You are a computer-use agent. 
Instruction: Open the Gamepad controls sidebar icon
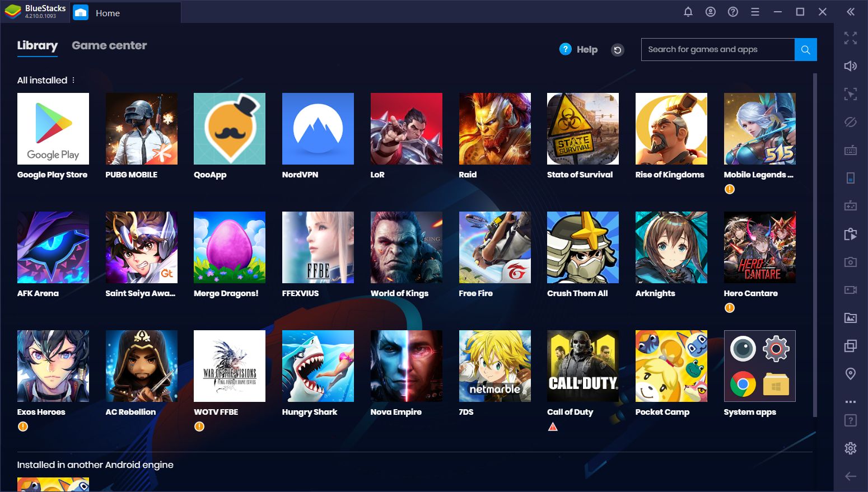850,205
